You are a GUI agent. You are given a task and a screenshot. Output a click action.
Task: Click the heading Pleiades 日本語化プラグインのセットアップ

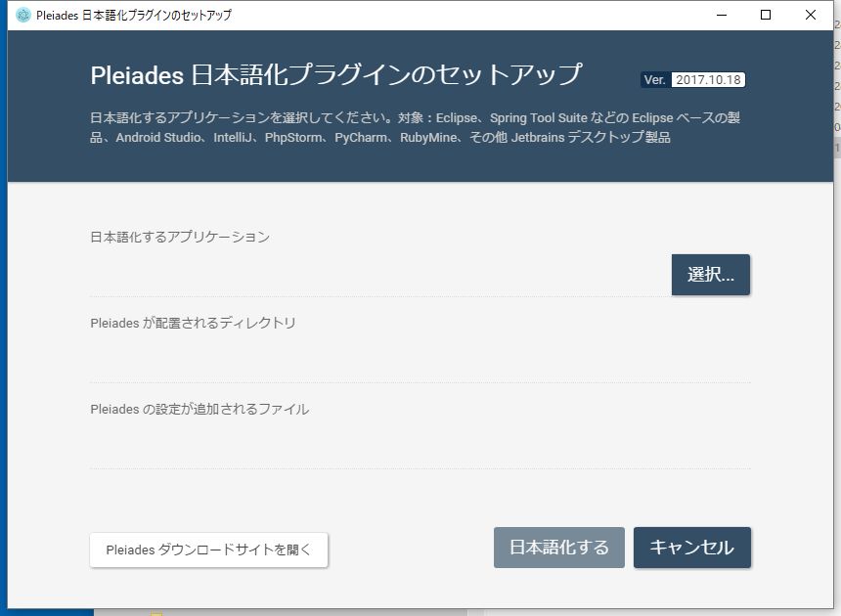(x=335, y=74)
